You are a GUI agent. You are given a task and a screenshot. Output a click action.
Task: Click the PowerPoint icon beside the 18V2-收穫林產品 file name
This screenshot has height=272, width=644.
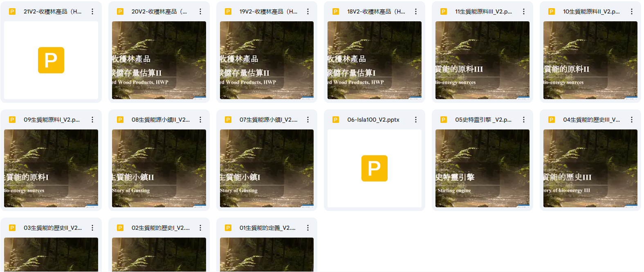point(336,11)
